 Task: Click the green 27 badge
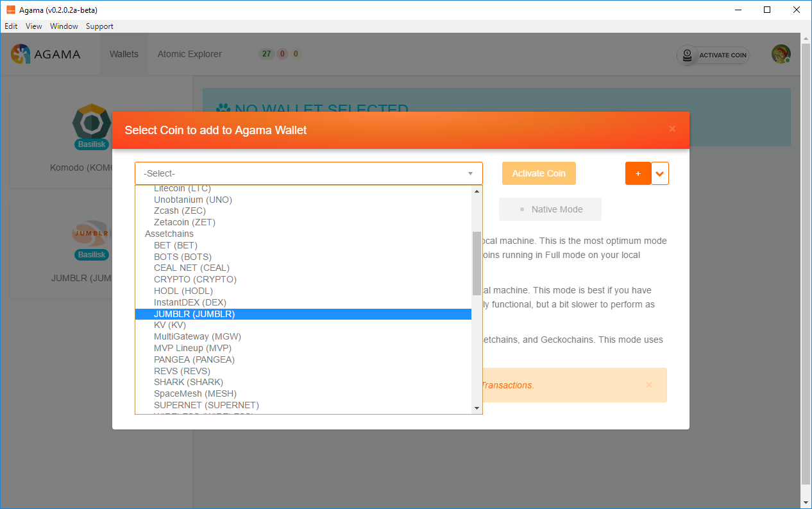point(266,54)
